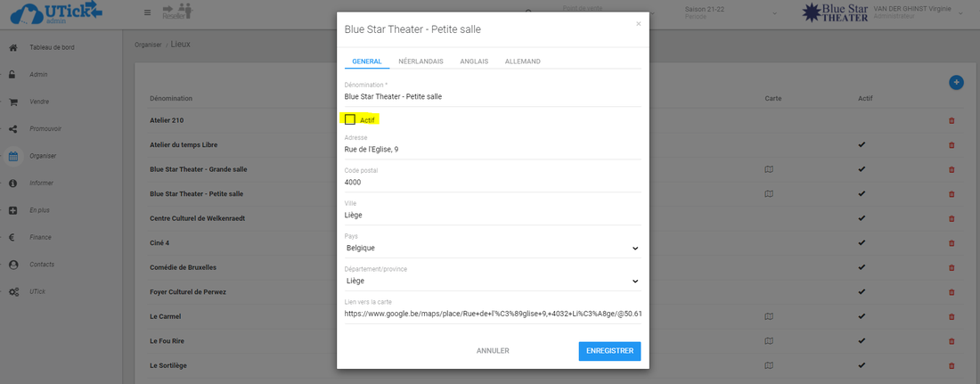
Task: Open the Contacts person icon
Action: coord(13,265)
